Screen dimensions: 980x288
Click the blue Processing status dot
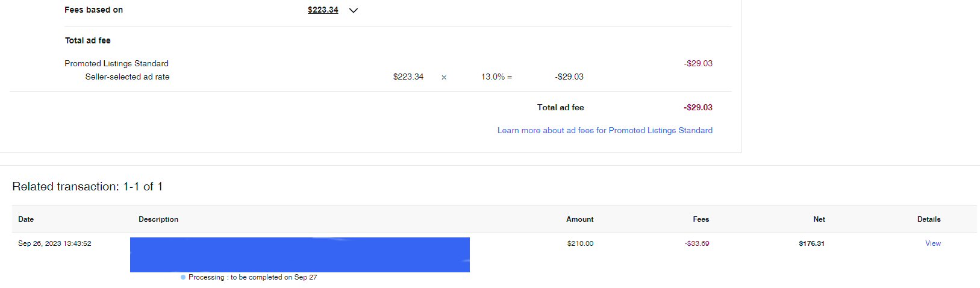[183, 277]
